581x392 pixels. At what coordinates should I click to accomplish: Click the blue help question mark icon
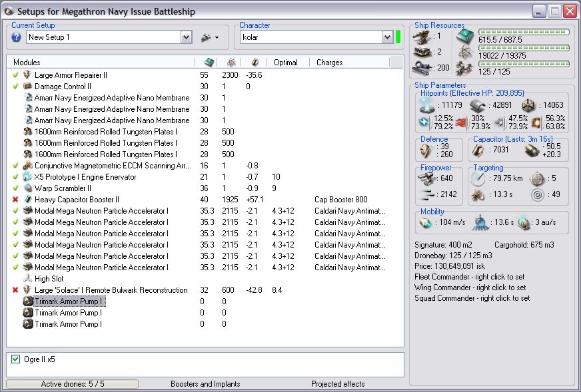pos(17,37)
